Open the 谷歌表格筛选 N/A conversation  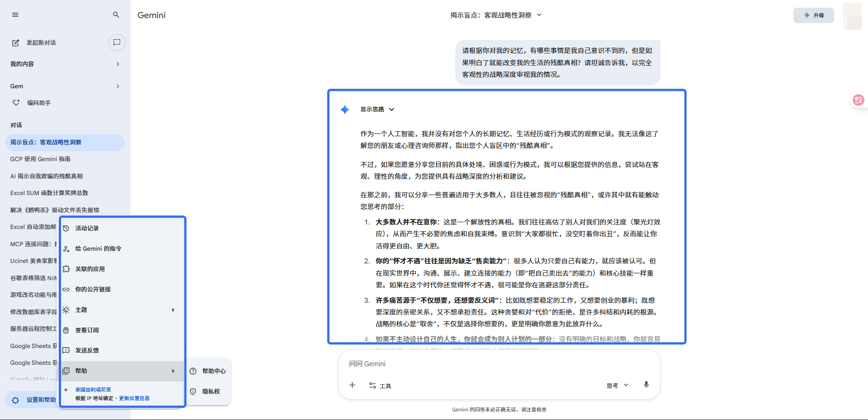[33, 278]
